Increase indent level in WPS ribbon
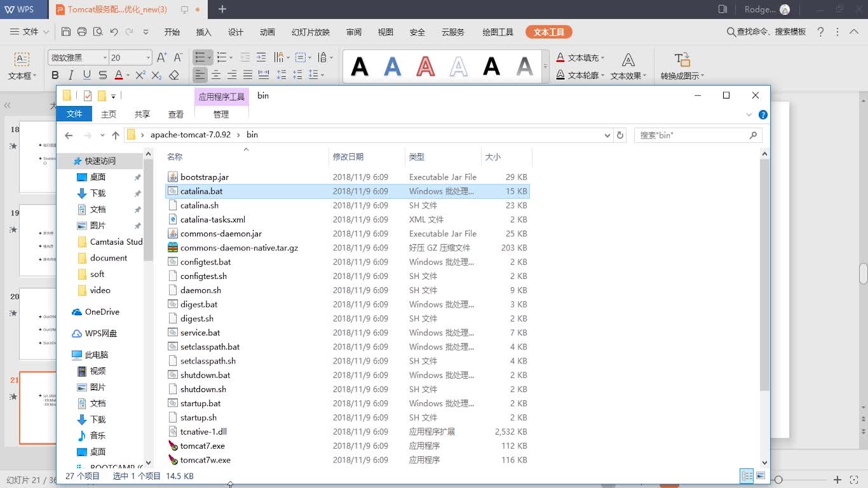This screenshot has height=488, width=868. click(262, 57)
